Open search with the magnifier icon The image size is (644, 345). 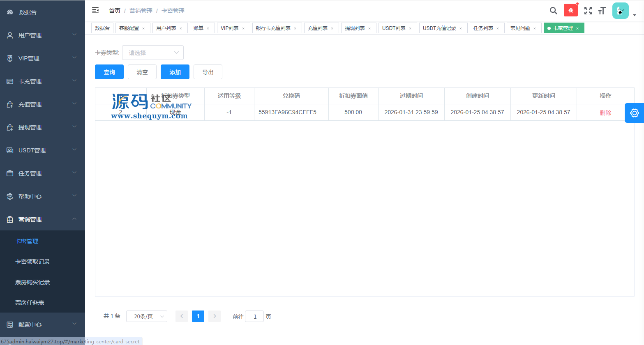tap(554, 11)
